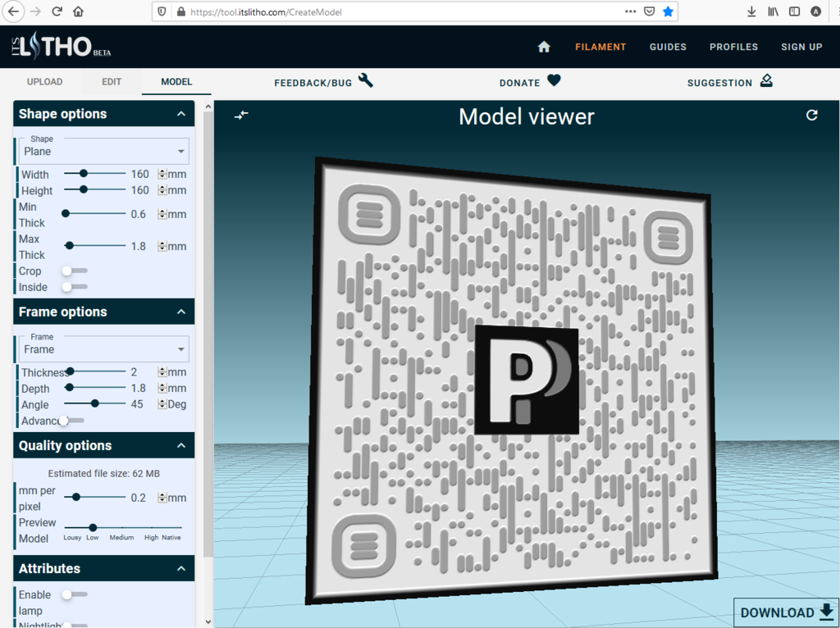
Task: Click the Angle value stepper up arrow
Action: (163, 401)
